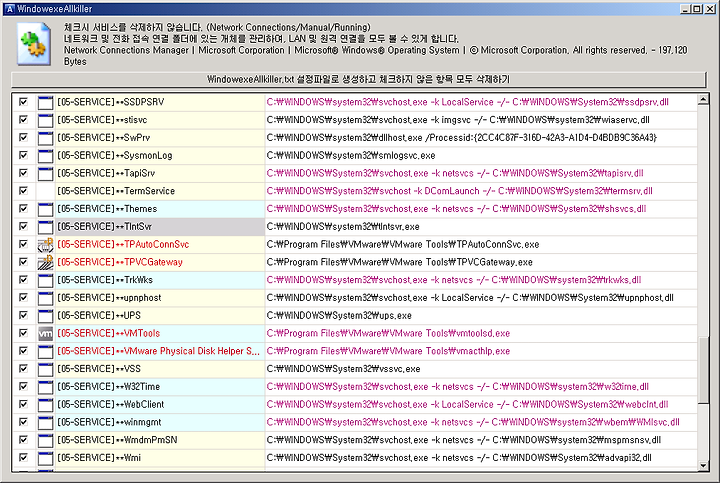Image resolution: width=720 pixels, height=483 pixels.
Task: Toggle the UPS service checkbox
Action: coord(23,315)
